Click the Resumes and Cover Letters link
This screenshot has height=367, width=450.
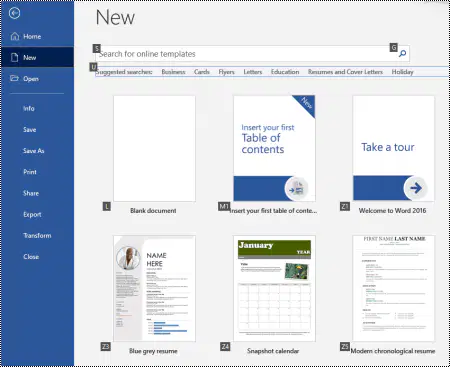[x=345, y=72]
